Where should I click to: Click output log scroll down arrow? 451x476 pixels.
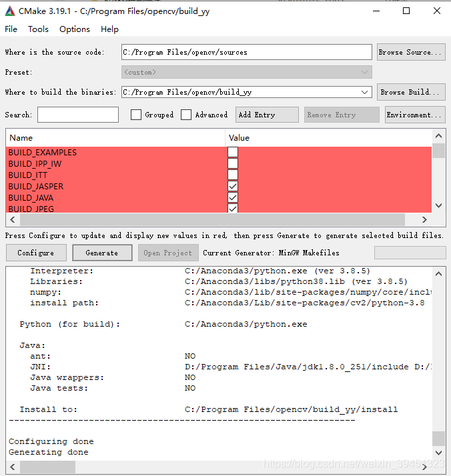coord(438,453)
